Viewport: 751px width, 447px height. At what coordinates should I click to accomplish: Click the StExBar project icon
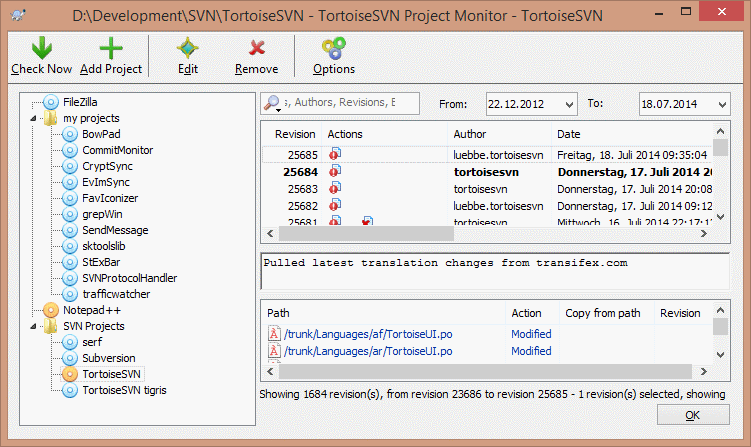(x=70, y=262)
